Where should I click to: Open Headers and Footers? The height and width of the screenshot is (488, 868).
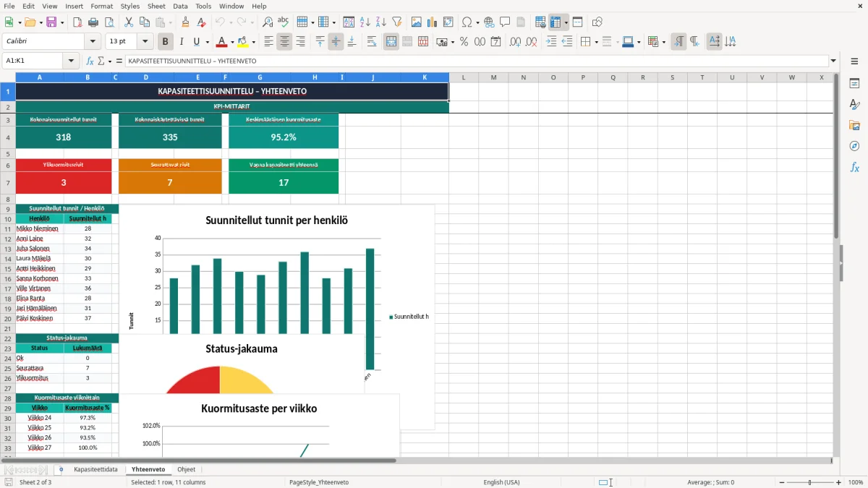coord(521,22)
